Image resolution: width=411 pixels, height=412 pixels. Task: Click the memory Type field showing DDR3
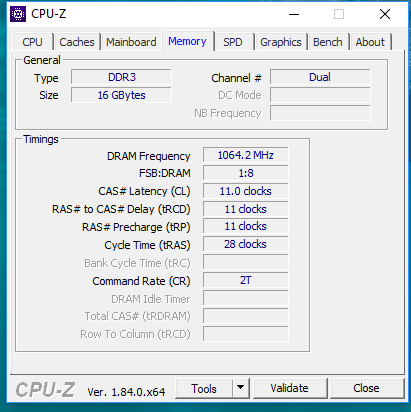point(121,77)
